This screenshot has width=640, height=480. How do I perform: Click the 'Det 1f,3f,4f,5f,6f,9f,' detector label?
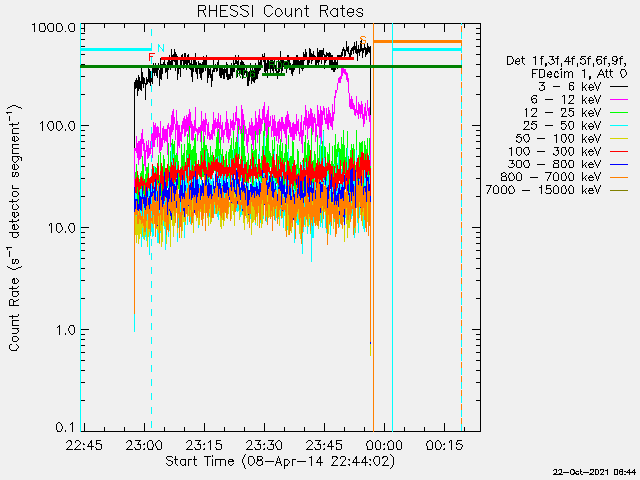pyautogui.click(x=566, y=61)
